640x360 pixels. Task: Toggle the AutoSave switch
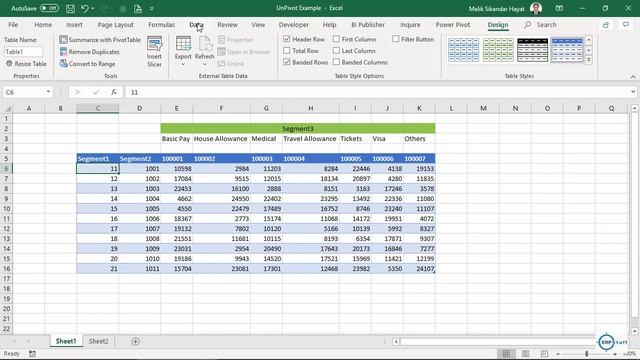pos(49,8)
